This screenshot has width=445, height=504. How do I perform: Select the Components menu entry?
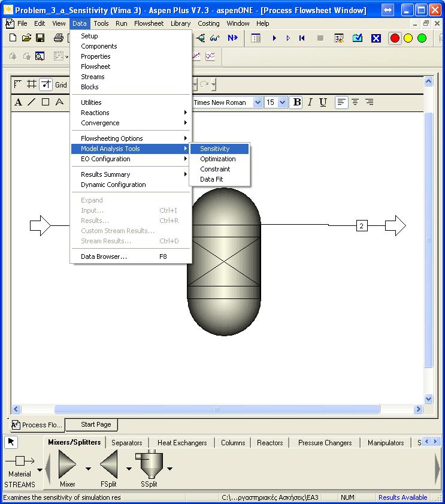pos(131,46)
